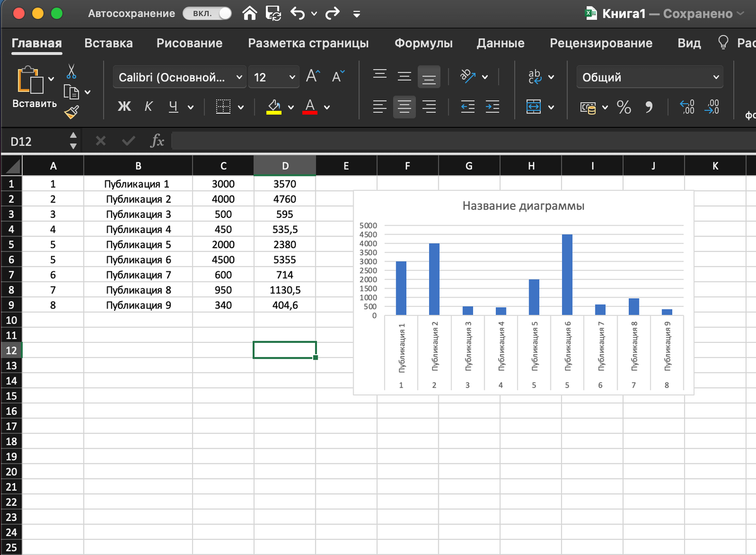Expand the fill color palette arrow

(x=291, y=108)
